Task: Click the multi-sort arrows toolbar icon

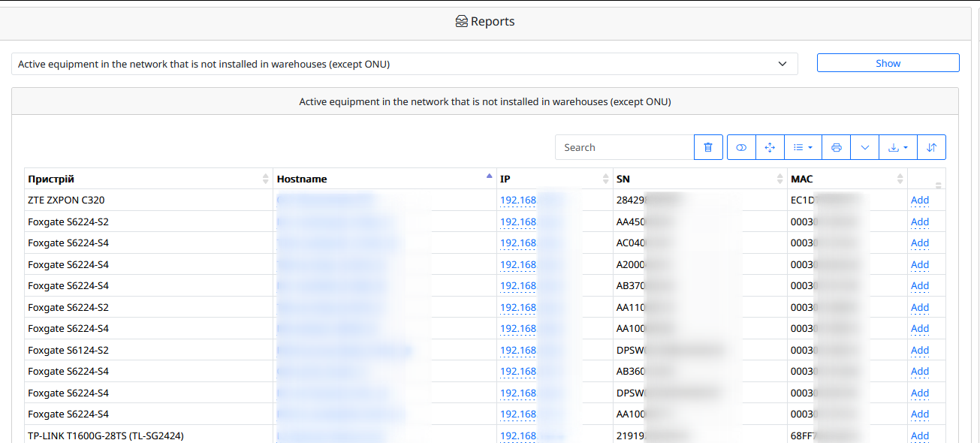Action: pos(932,147)
